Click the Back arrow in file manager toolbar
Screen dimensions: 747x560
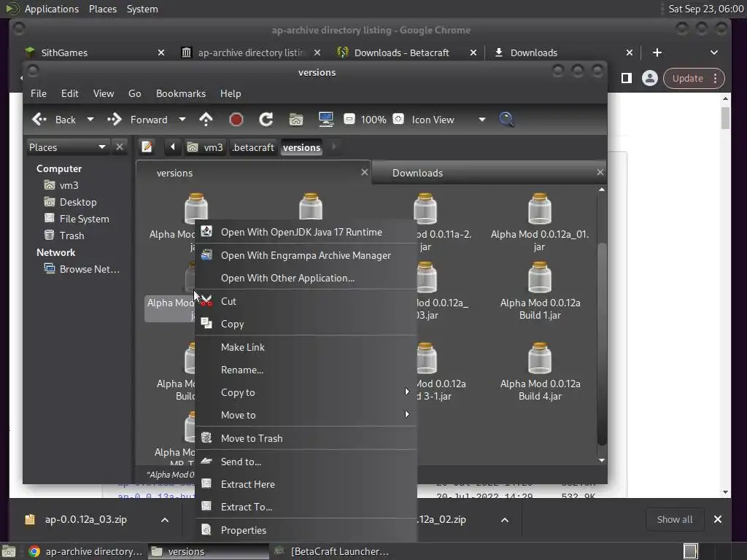39,119
